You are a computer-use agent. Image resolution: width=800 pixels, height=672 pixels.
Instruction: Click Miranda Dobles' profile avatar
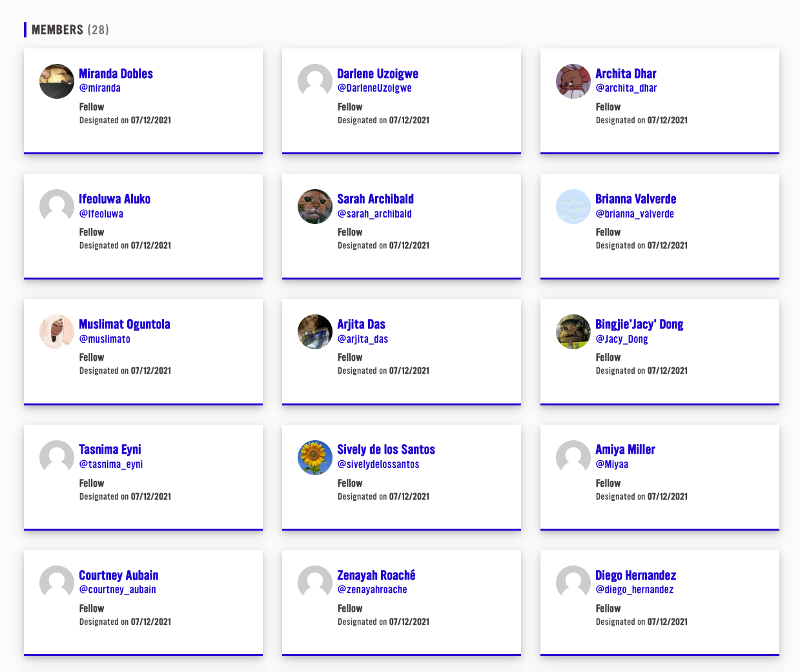tap(57, 81)
